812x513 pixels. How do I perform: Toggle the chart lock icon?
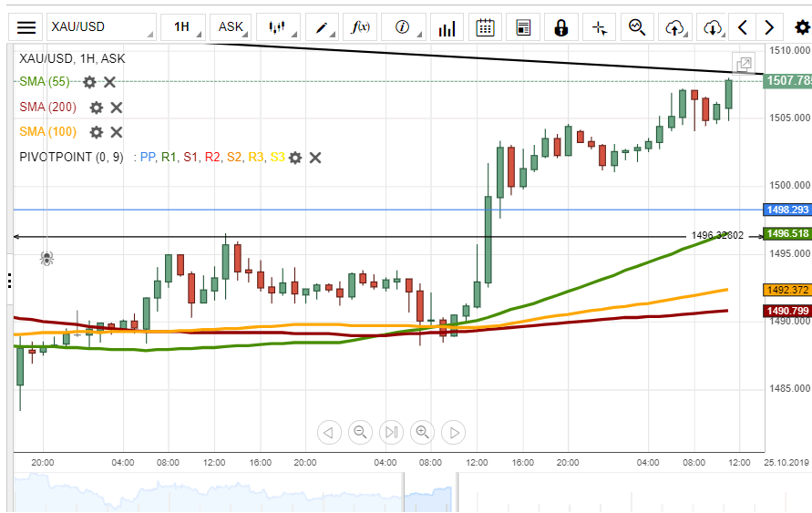tap(560, 27)
